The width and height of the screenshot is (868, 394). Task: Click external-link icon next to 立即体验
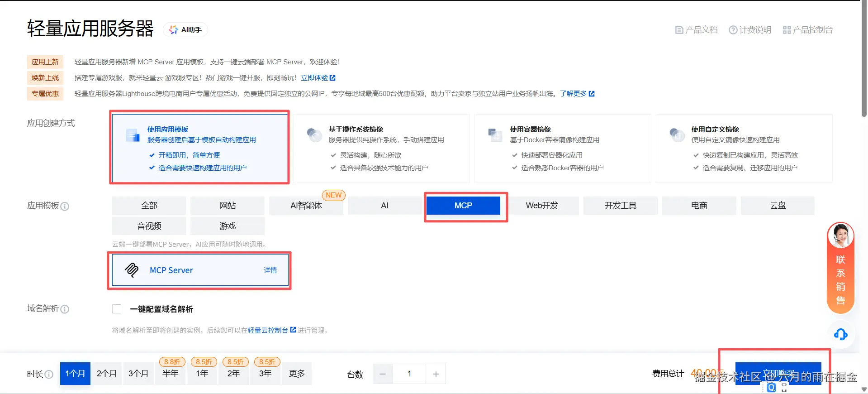(332, 78)
